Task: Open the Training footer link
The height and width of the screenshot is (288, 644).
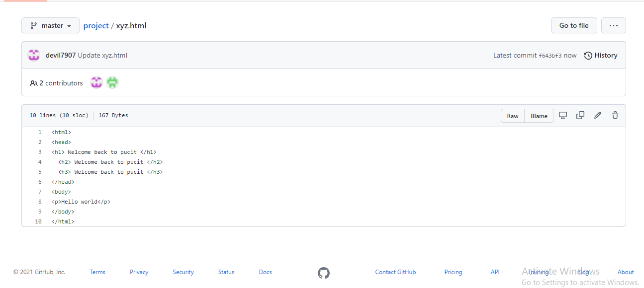Action: (538, 272)
